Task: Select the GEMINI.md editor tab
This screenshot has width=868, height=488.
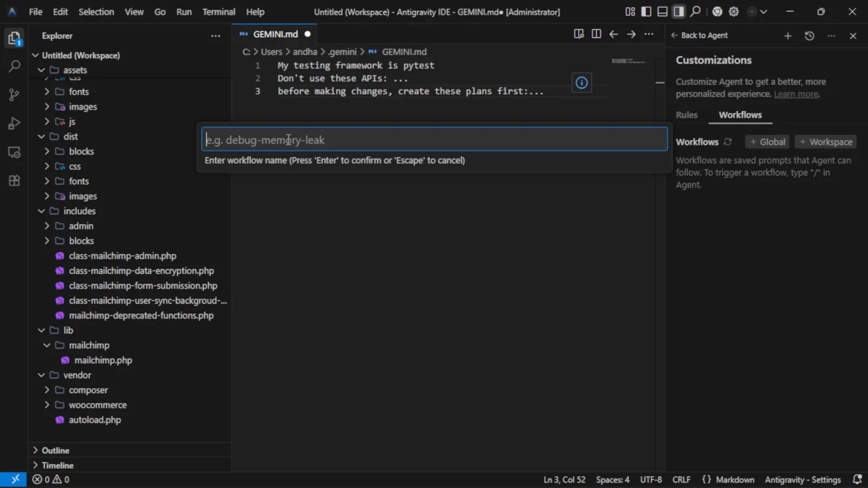Action: (x=276, y=34)
